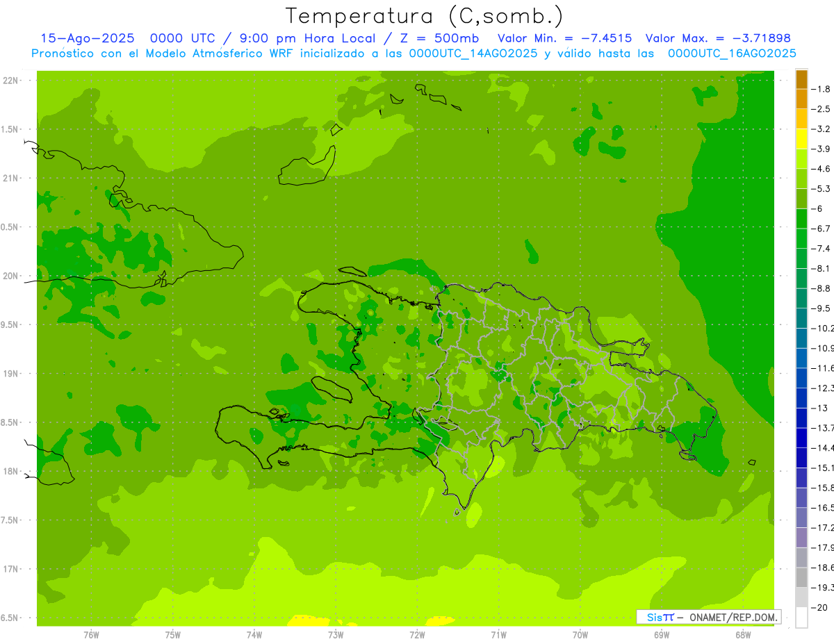Image resolution: width=834 pixels, height=644 pixels.
Task: Click the 73W longitude label
Action: coord(336,635)
